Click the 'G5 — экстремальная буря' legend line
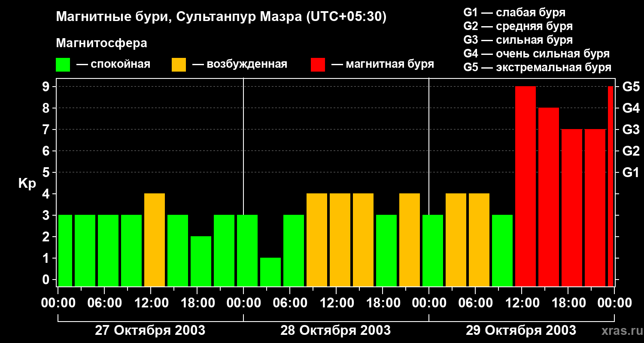Image resolution: width=644 pixels, height=343 pixels. coord(538,67)
